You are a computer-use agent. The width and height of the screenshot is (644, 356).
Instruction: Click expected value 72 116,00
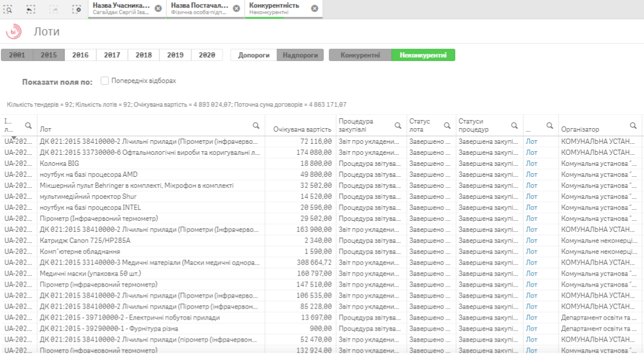click(x=316, y=141)
